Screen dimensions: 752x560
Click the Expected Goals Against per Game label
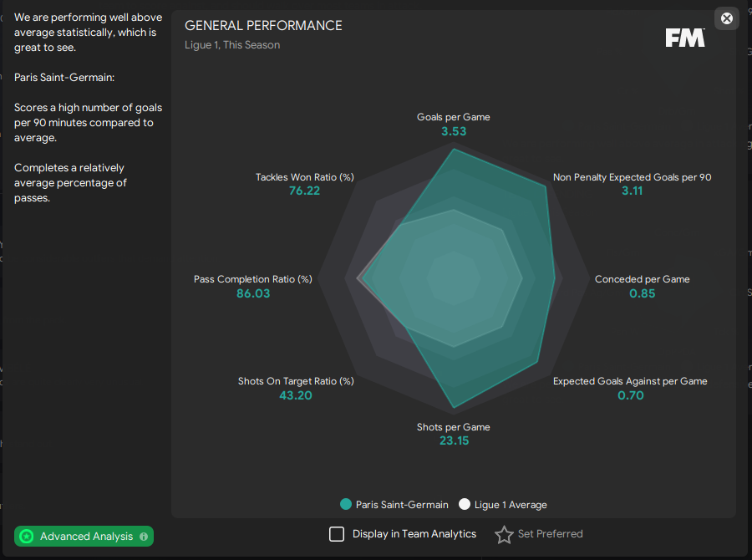(x=630, y=381)
